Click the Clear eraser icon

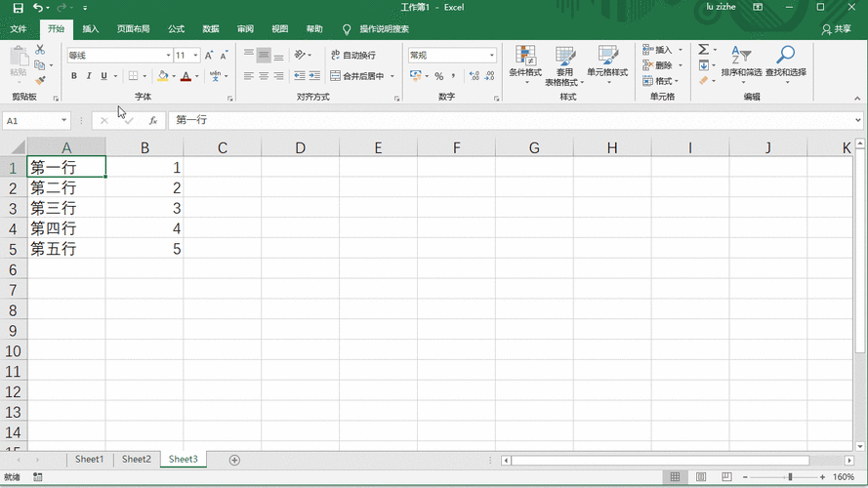tap(704, 81)
